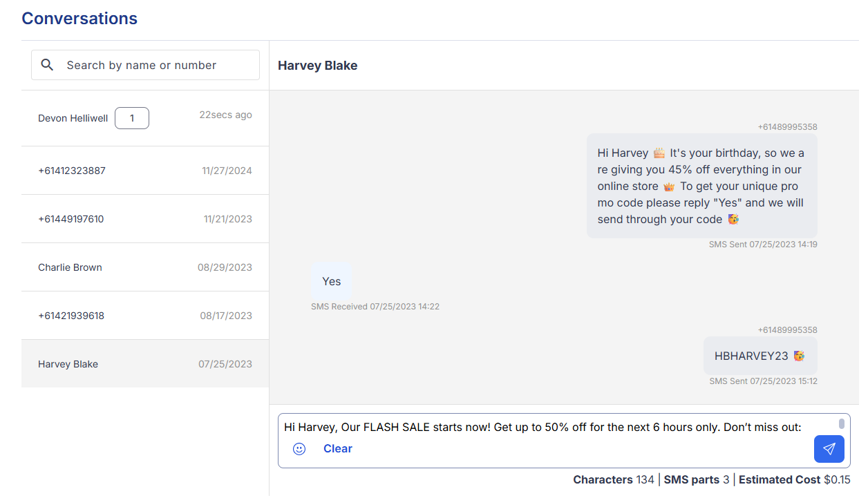Open Devon Helliwell conversation
This screenshot has height=498, width=868.
coord(73,118)
